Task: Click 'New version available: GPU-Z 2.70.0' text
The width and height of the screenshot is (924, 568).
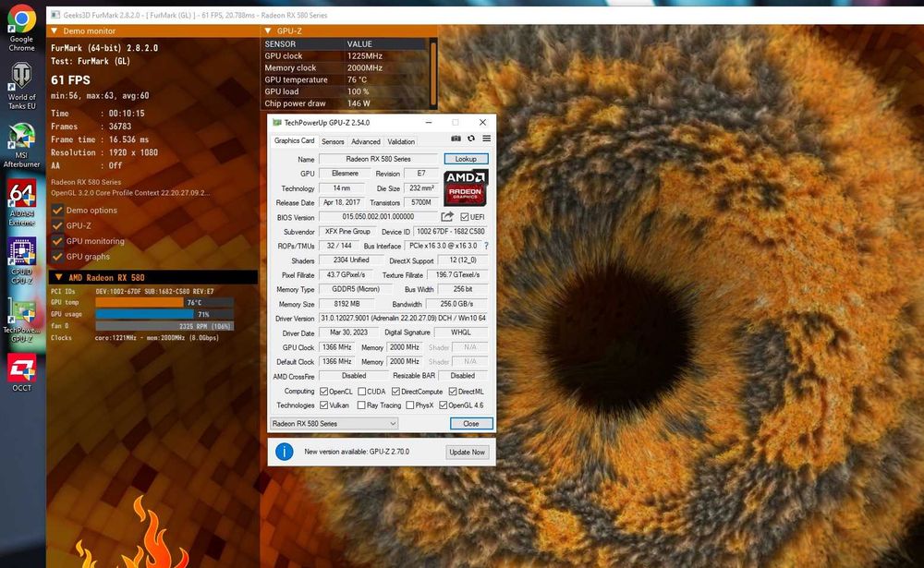Action: (x=357, y=452)
